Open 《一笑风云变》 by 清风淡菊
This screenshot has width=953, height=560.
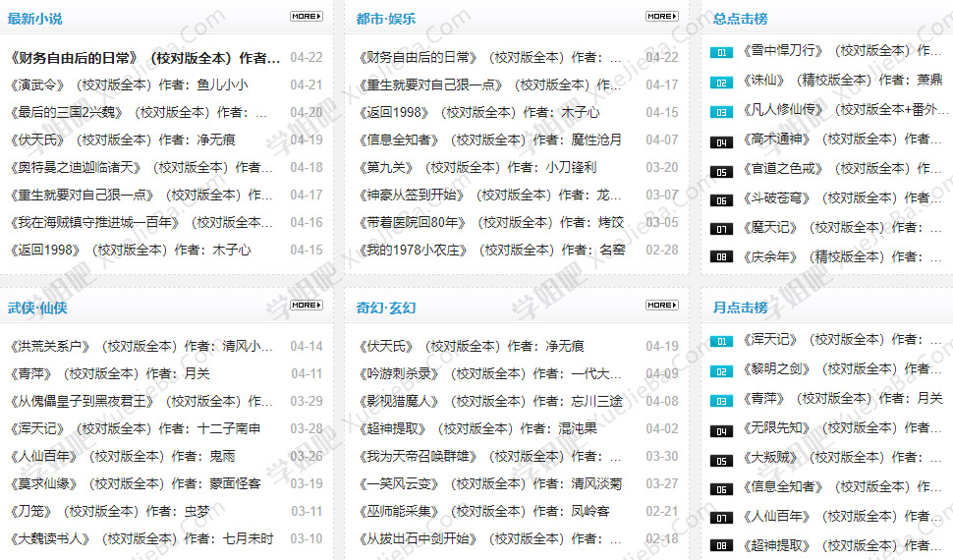pyautogui.click(x=490, y=484)
